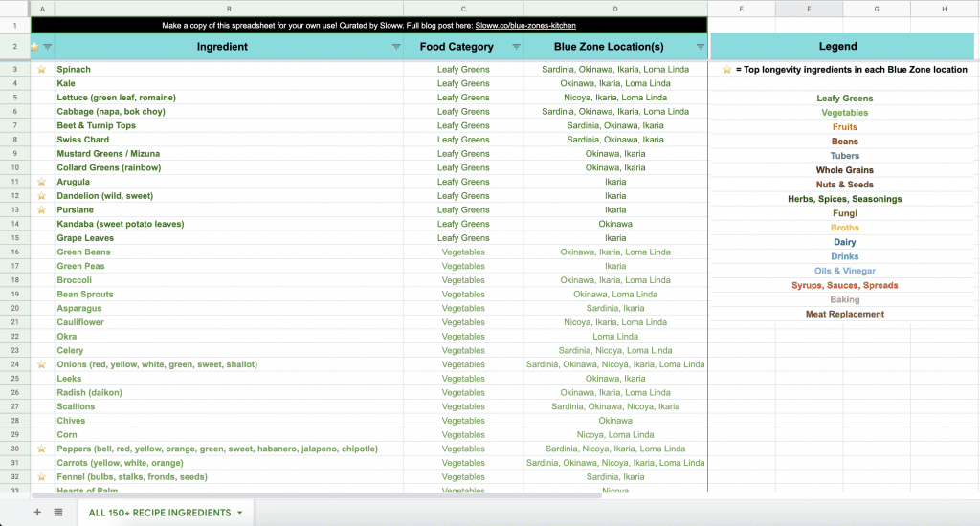Click the star icon next to Arugula
980x526 pixels.
coord(41,182)
